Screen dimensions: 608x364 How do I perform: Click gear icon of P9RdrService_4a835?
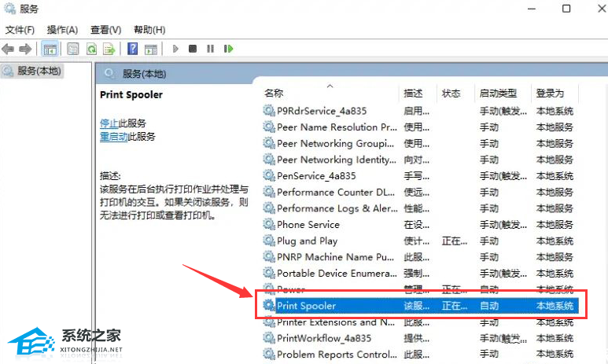(x=269, y=111)
